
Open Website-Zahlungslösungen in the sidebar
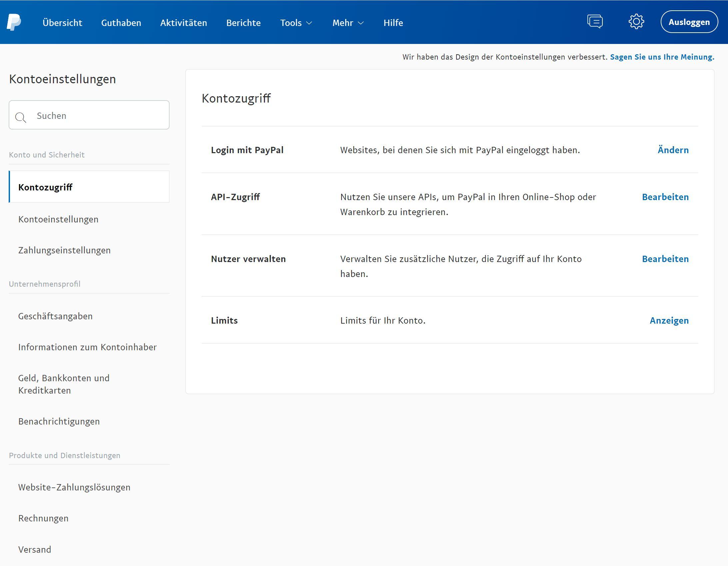coord(74,487)
